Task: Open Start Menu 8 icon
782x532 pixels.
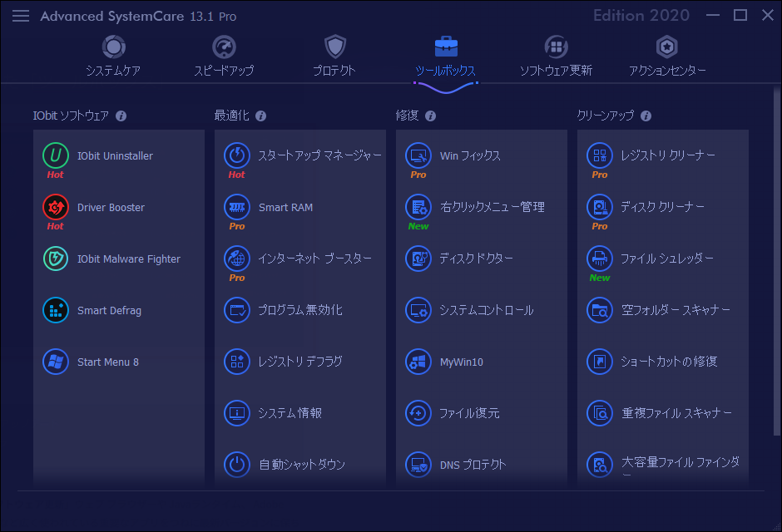Action: point(56,362)
